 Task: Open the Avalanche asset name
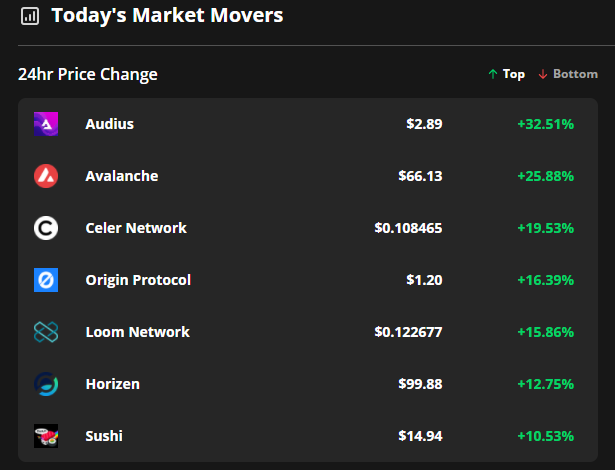click(x=122, y=176)
